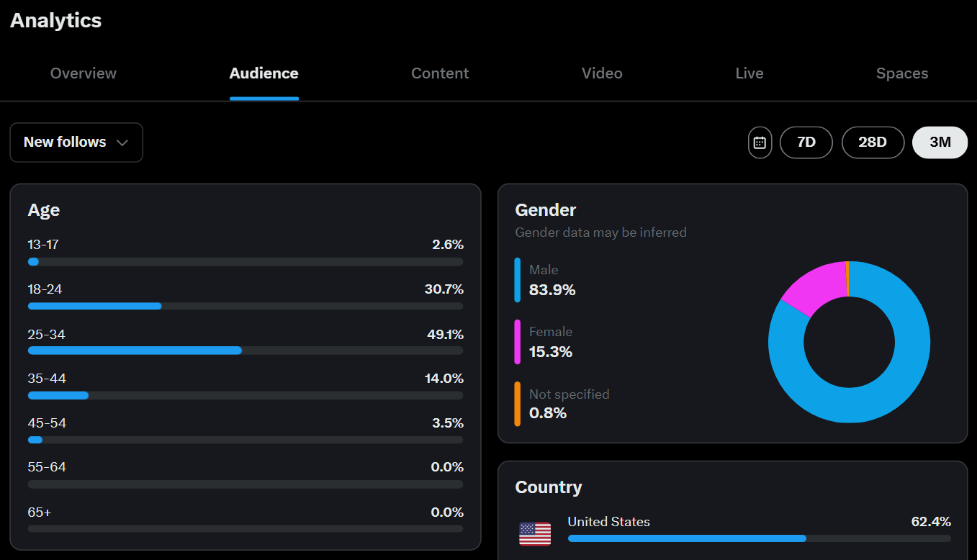Click the United States flag icon
Image resolution: width=977 pixels, height=560 pixels.
535,534
